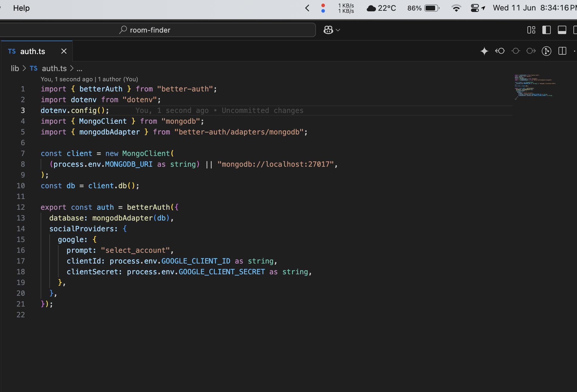Screen dimensions: 577x392
Task: Click the breadcrumb ellipsis symbol
Action: click(79, 69)
